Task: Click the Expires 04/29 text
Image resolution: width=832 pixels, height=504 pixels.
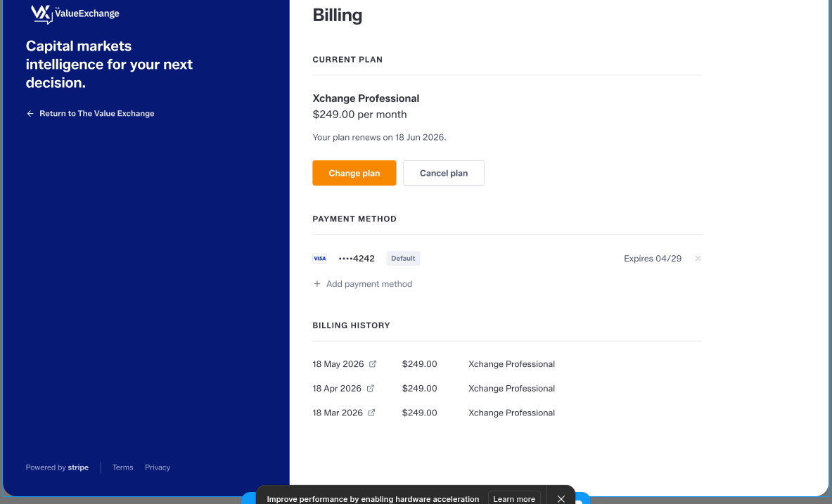Action: (653, 259)
